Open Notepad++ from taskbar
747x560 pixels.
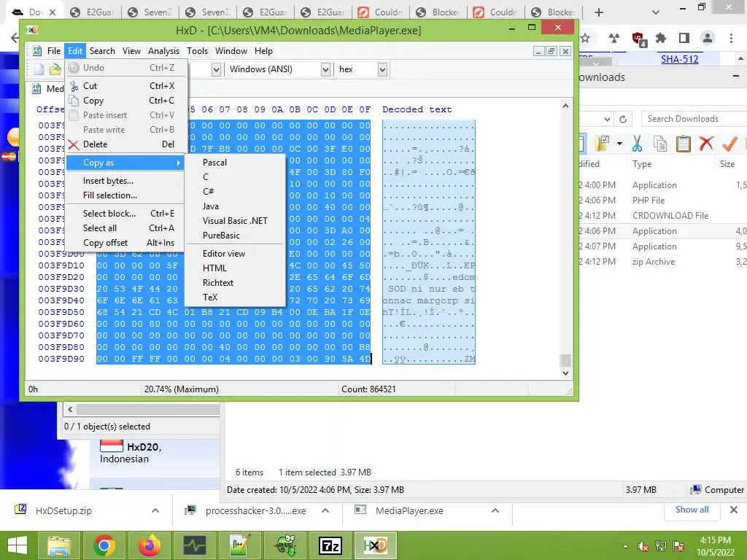tap(241, 545)
